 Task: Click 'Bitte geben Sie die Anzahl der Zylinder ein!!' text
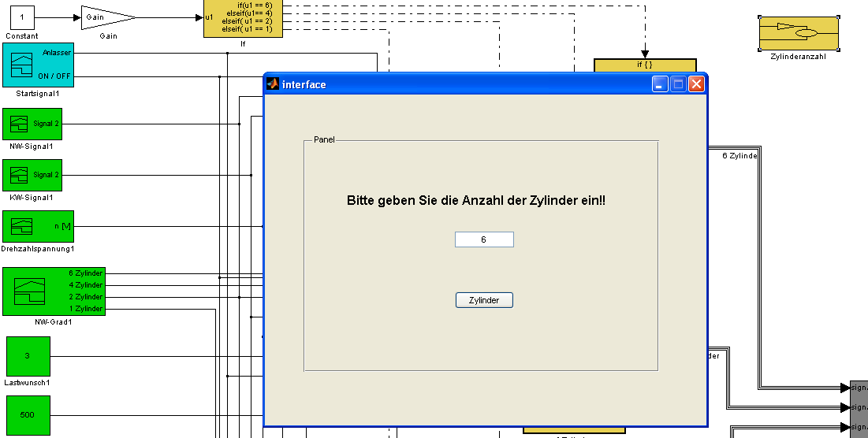coord(476,200)
